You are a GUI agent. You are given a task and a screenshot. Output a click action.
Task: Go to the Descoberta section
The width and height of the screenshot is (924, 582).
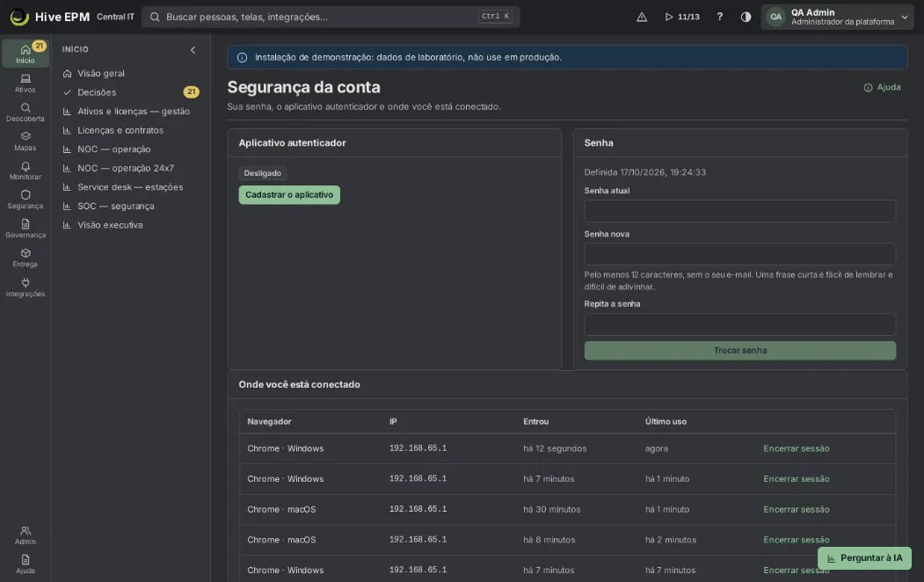25,112
